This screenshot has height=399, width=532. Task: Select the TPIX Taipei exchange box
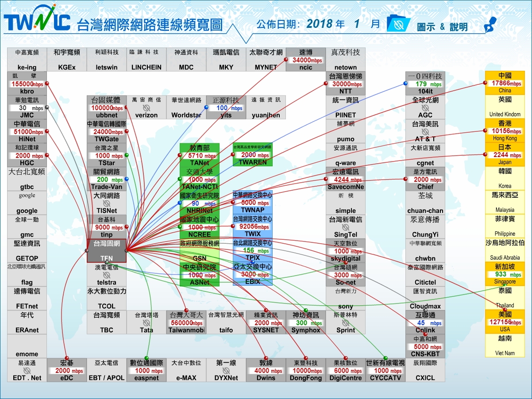253,250
